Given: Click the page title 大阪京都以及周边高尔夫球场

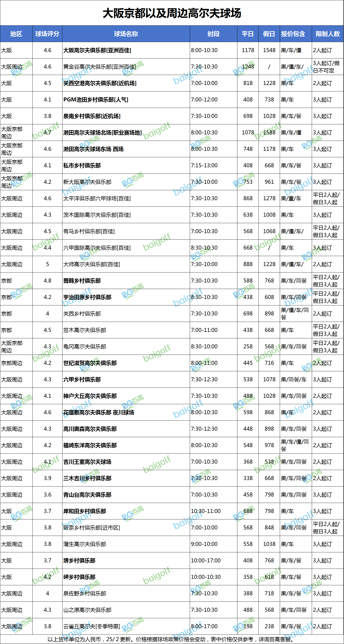Looking at the screenshot, I should (172, 13).
